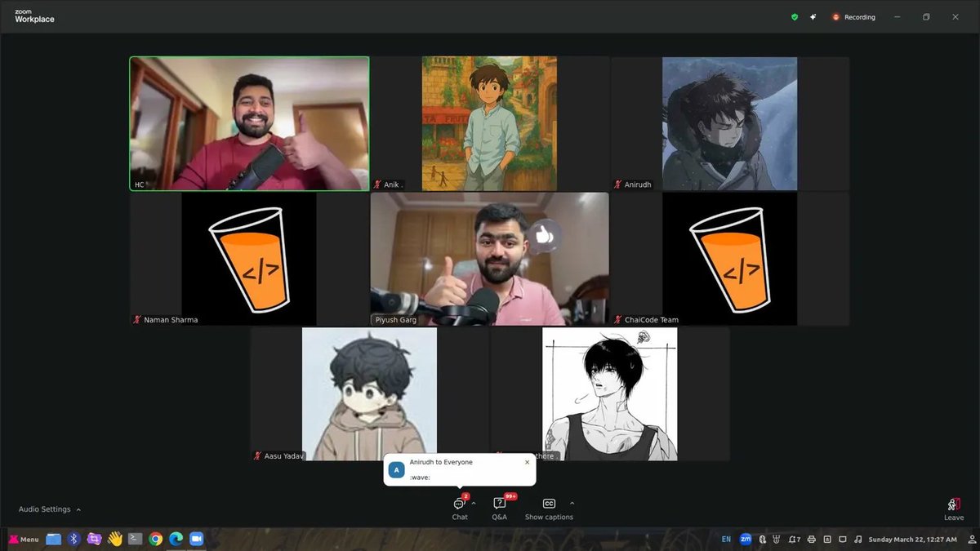Select Aasu Yadav's tile
The height and width of the screenshot is (551, 980).
369,394
